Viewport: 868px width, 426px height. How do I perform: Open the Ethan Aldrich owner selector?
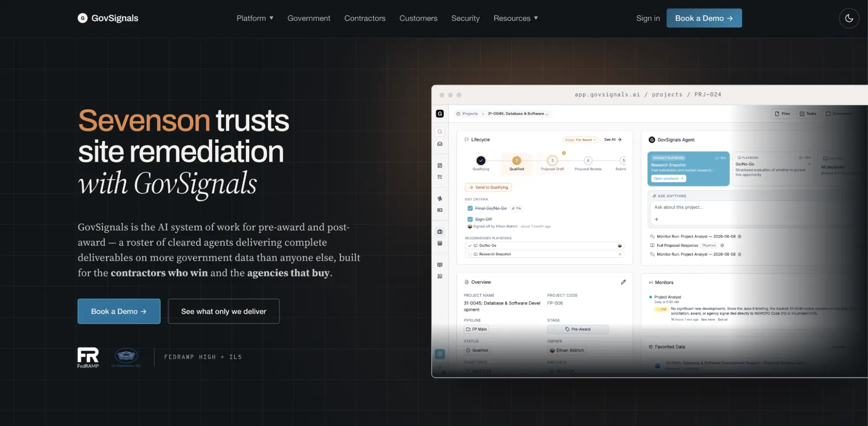pos(567,351)
